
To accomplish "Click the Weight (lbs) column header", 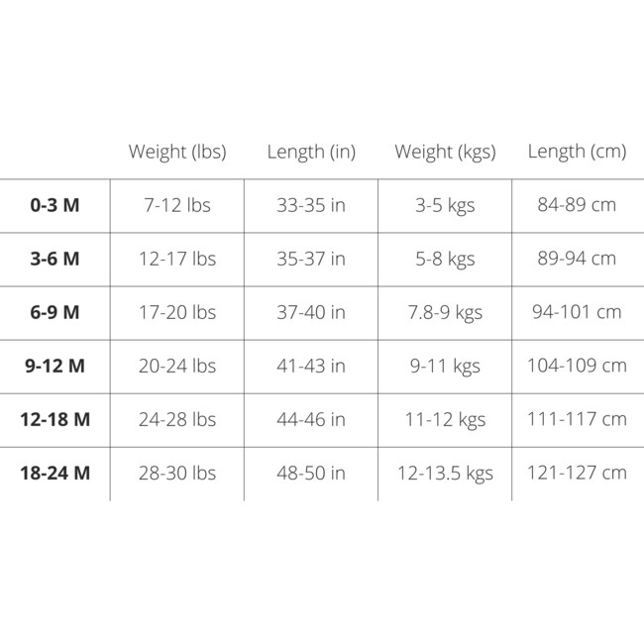I will (177, 152).
